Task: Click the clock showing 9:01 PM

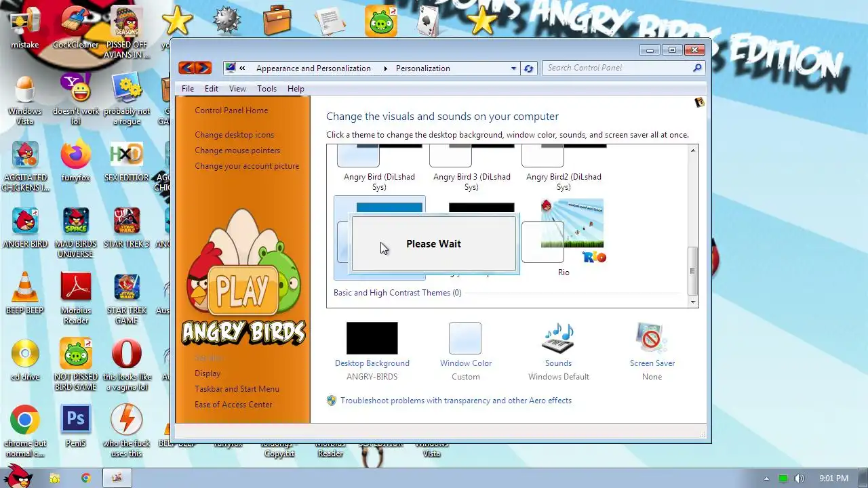Action: click(x=833, y=479)
